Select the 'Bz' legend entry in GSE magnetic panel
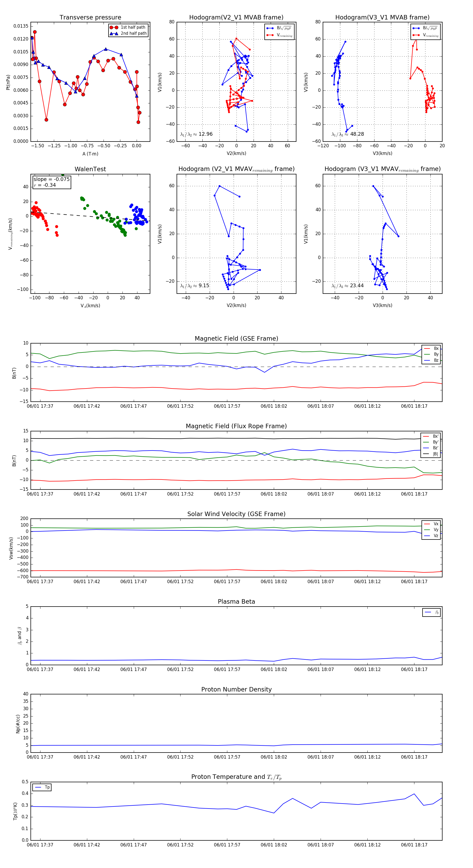 431,360
